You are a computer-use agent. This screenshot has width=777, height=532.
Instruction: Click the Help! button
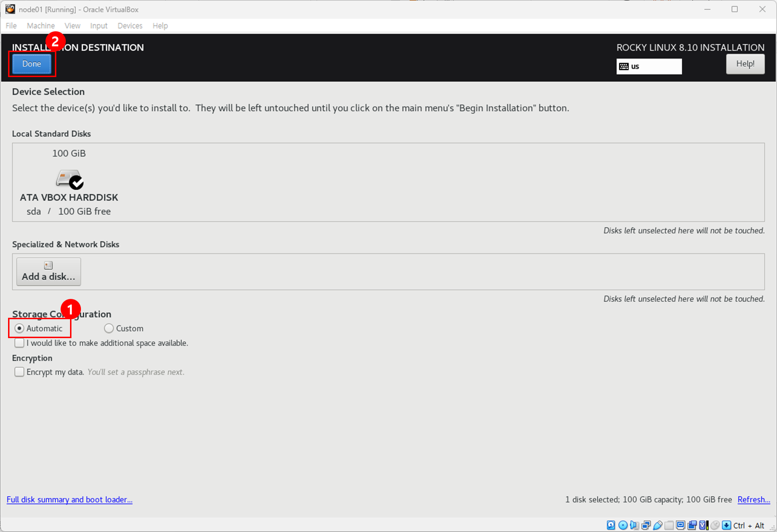(x=745, y=64)
